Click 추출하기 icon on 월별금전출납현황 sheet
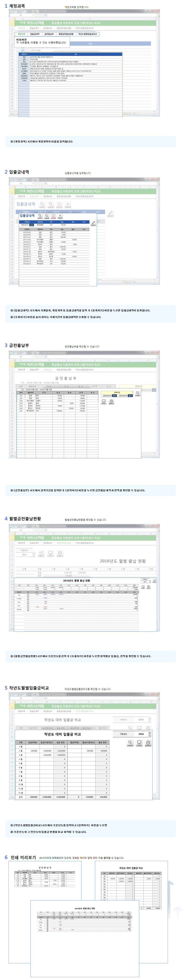188x980 pixels. click(x=41, y=554)
